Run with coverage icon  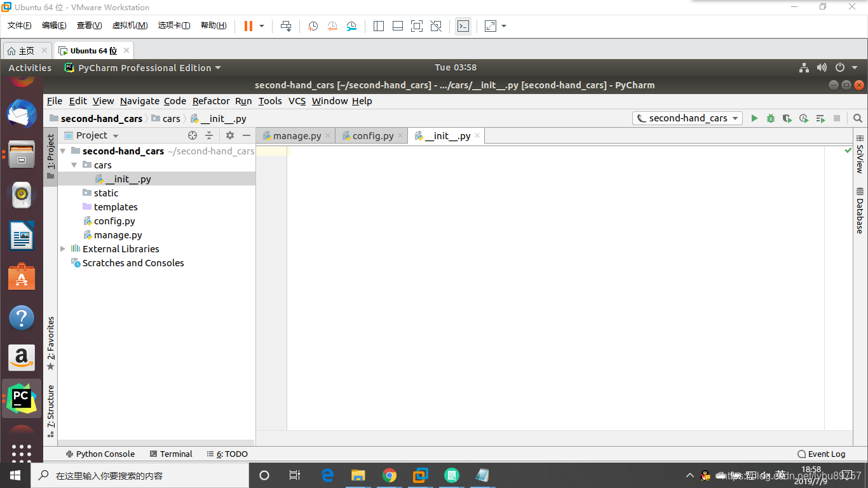tap(787, 118)
